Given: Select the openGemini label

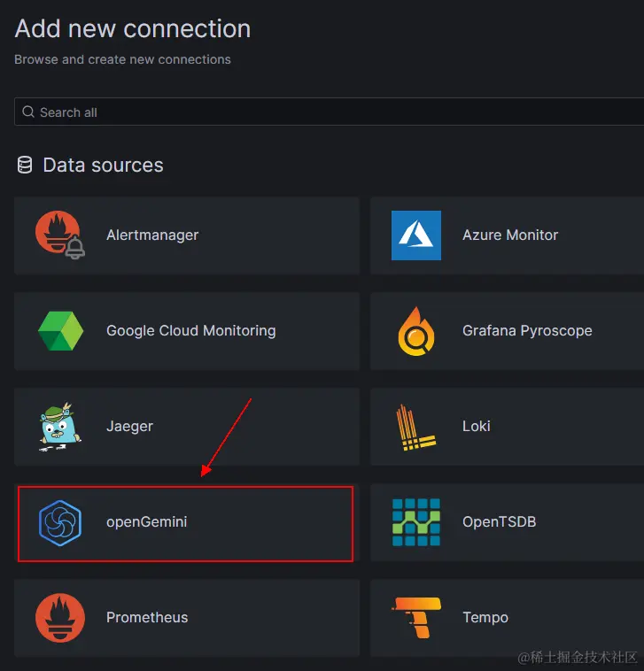Looking at the screenshot, I should 146,522.
